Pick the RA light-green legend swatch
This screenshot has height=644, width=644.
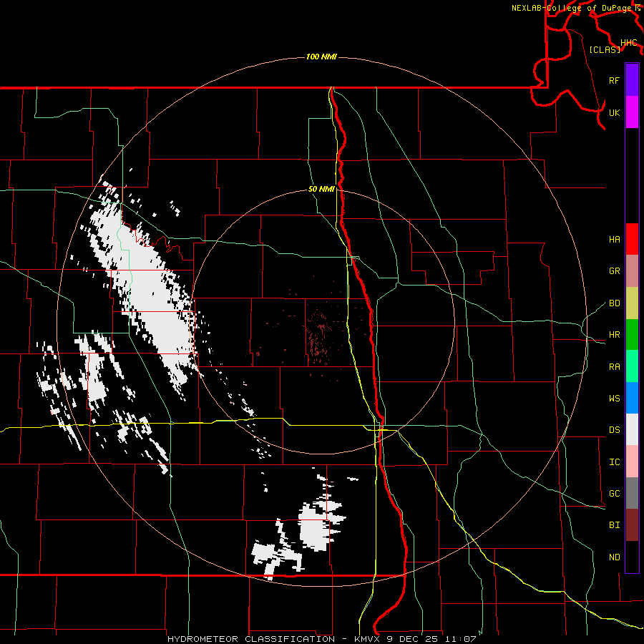632,366
